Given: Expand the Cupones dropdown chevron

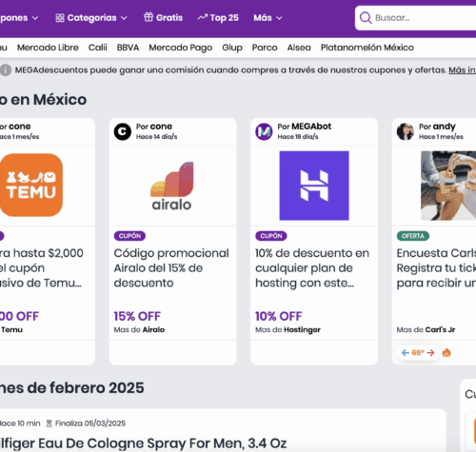Looking at the screenshot, I should coord(35,18).
